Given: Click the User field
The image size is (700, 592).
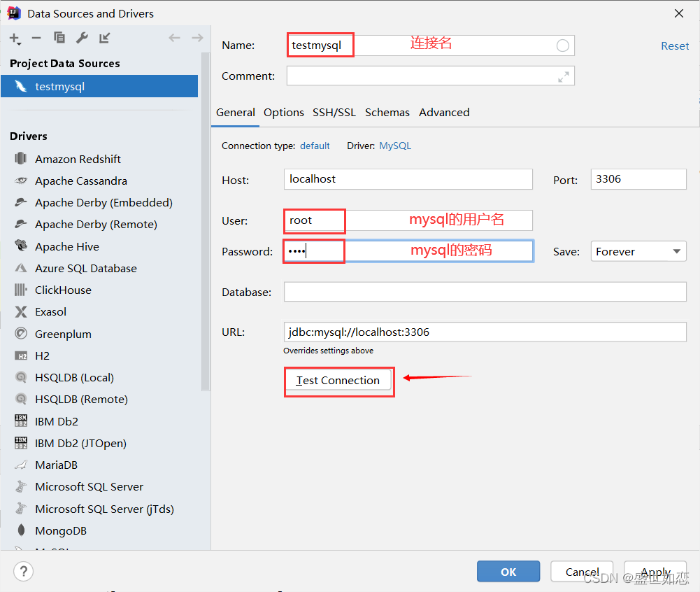Looking at the screenshot, I should [x=408, y=220].
